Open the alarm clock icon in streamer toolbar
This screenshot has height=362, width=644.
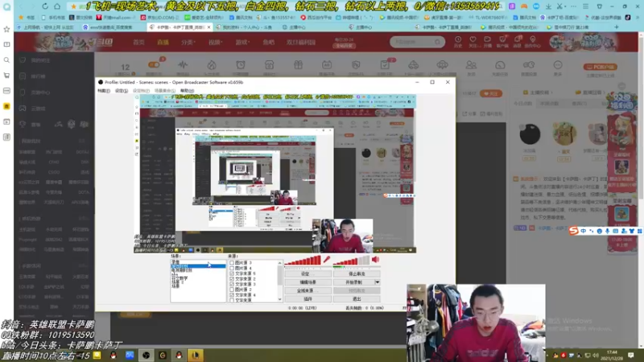[240, 66]
